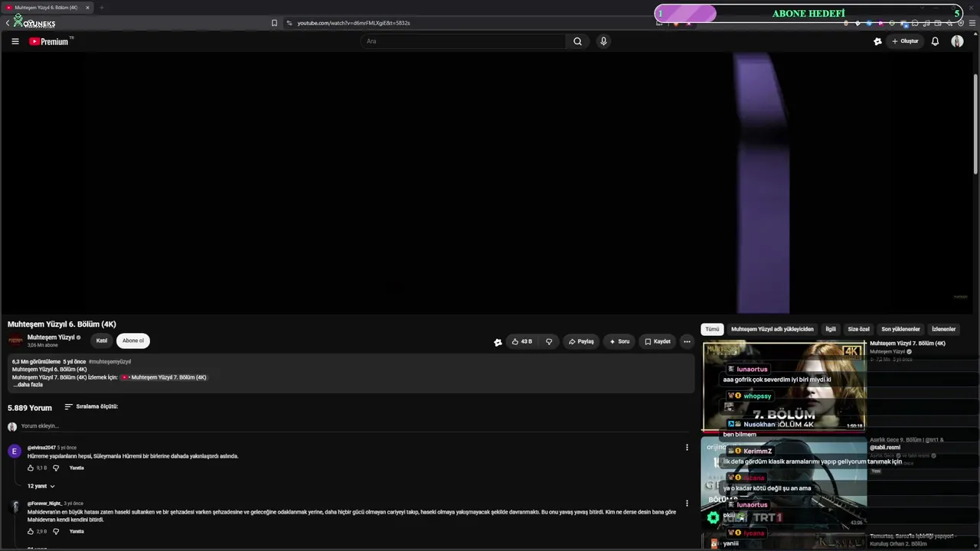Screen dimensions: 980x551
Task: Open YouTube notifications bell
Action: click(935, 41)
